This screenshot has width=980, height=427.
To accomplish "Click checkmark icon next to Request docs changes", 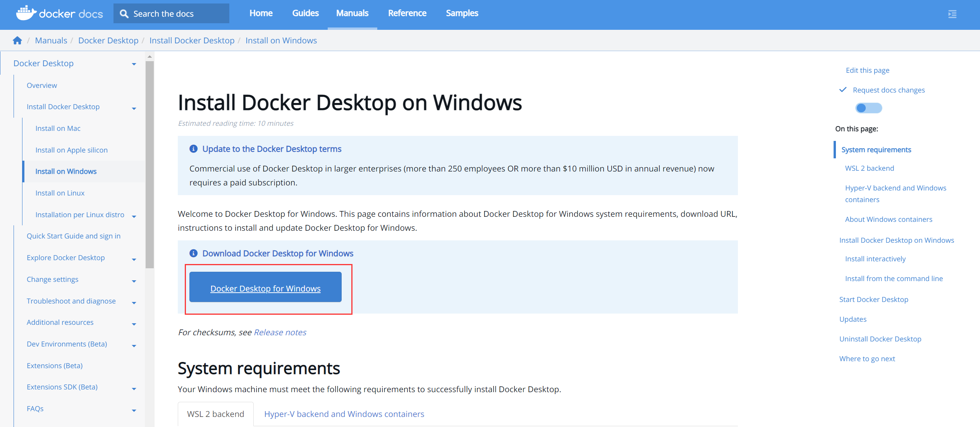I will coord(843,90).
